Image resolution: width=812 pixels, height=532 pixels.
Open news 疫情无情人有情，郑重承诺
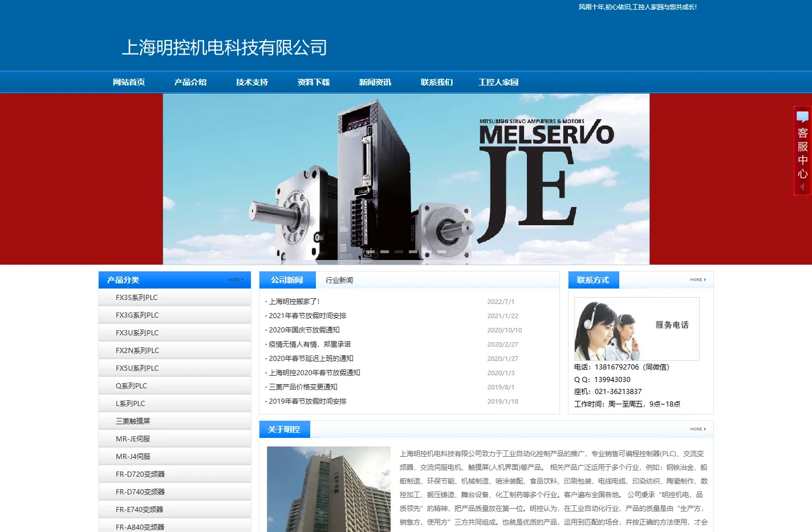coord(310,344)
